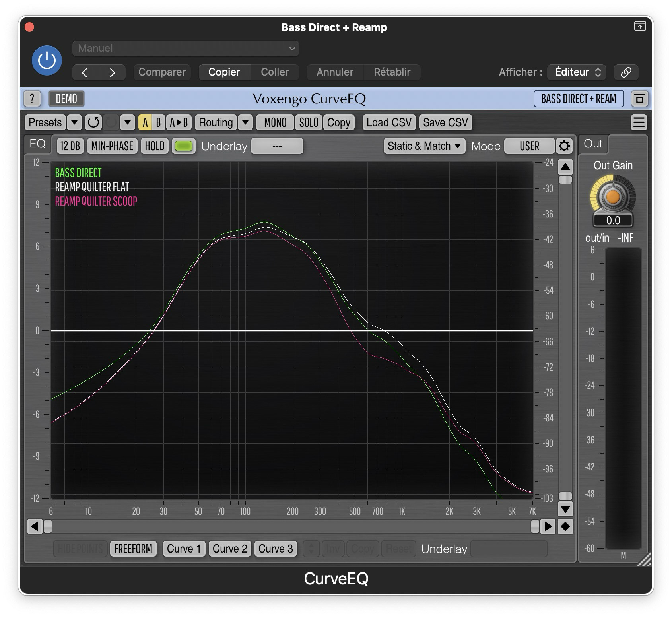Select Curve 2
672x617 pixels.
coord(230,549)
